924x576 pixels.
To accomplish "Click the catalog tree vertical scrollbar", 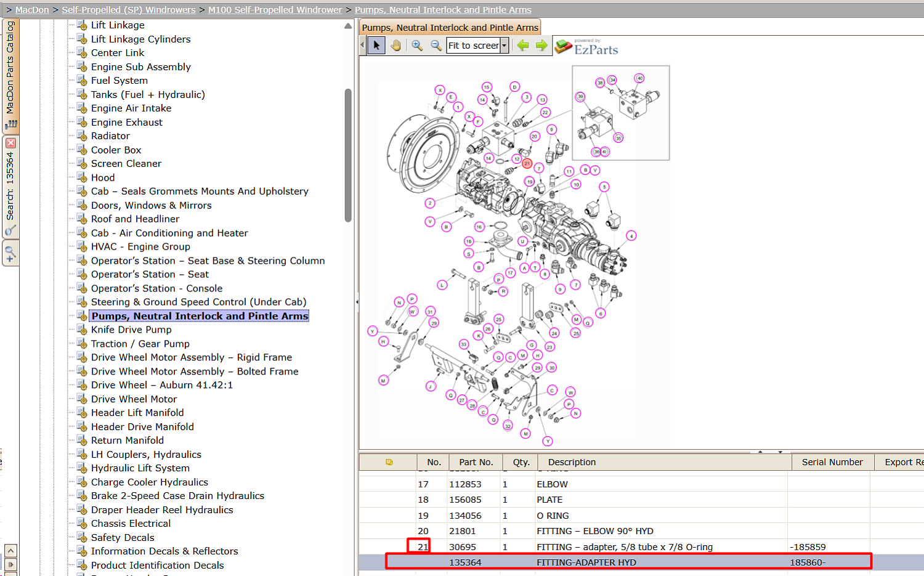I will [348, 155].
